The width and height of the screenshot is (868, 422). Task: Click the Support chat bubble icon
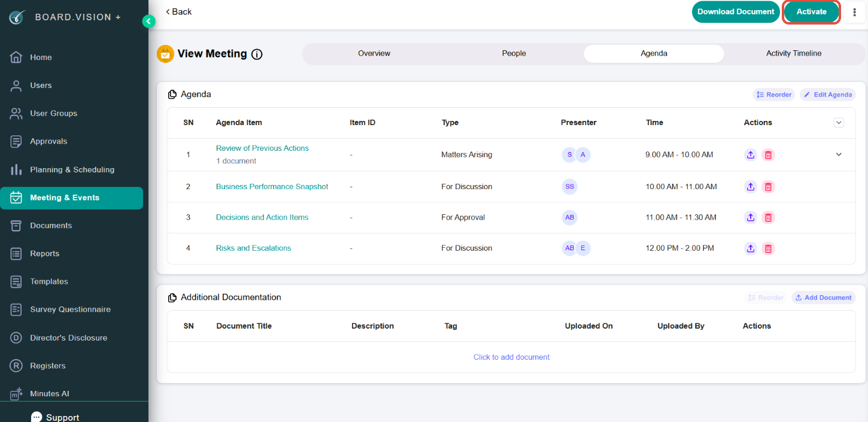click(x=37, y=417)
